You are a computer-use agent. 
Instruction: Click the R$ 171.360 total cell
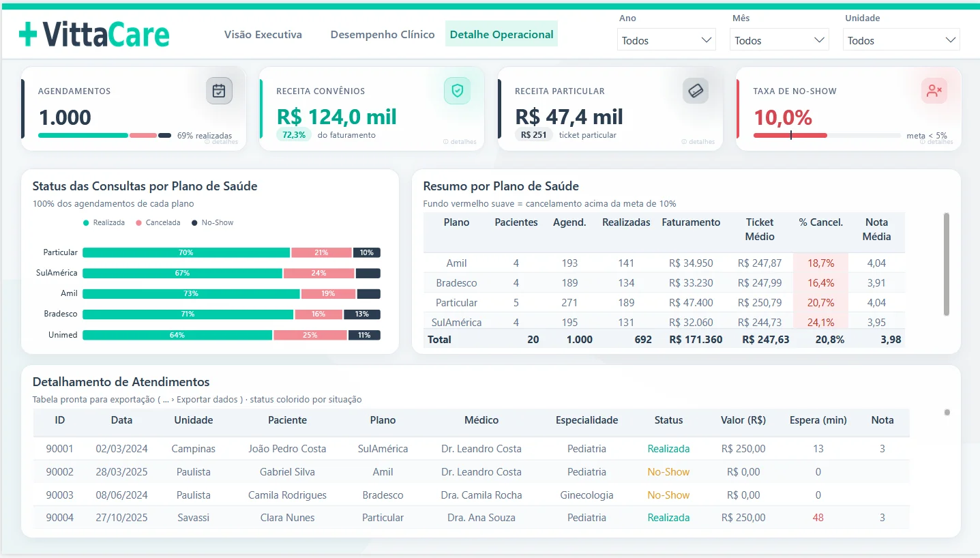696,339
